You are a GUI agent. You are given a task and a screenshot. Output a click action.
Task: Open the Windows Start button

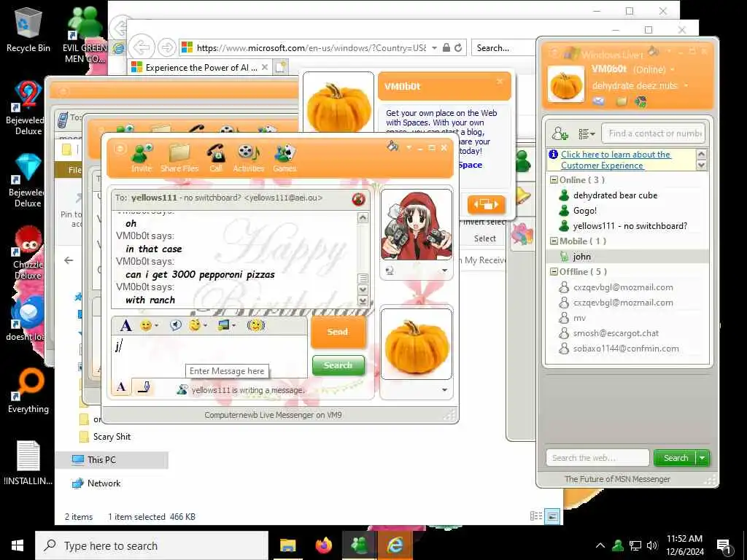pos(18,545)
